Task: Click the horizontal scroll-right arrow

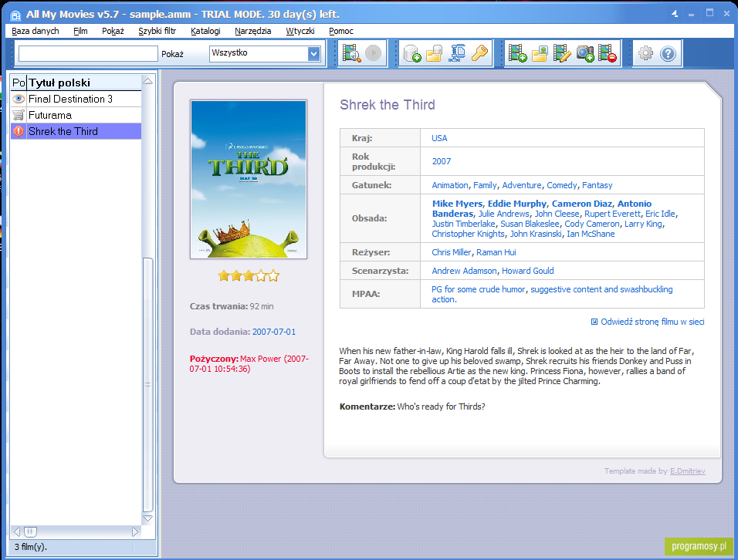Action: pyautogui.click(x=135, y=531)
